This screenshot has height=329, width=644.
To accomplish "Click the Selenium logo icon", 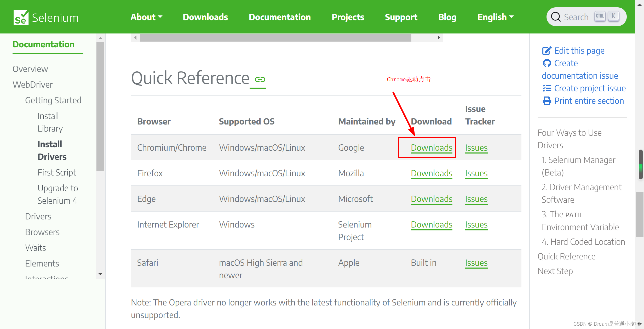I will pyautogui.click(x=21, y=17).
